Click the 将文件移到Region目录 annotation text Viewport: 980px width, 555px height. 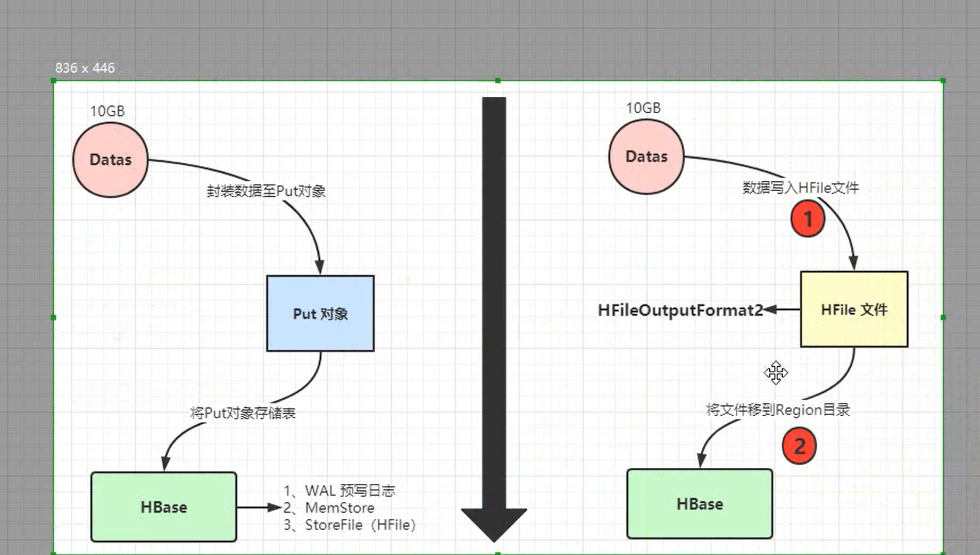pos(777,410)
